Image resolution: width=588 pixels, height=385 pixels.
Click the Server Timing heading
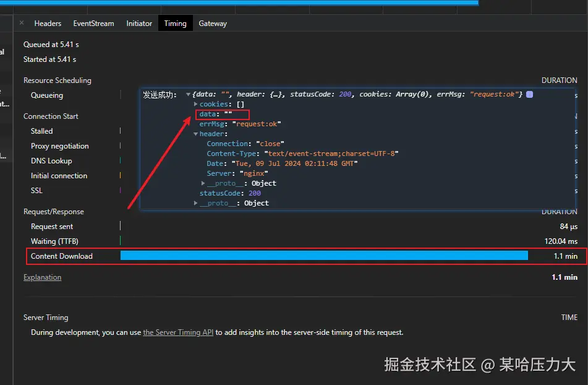coord(46,318)
